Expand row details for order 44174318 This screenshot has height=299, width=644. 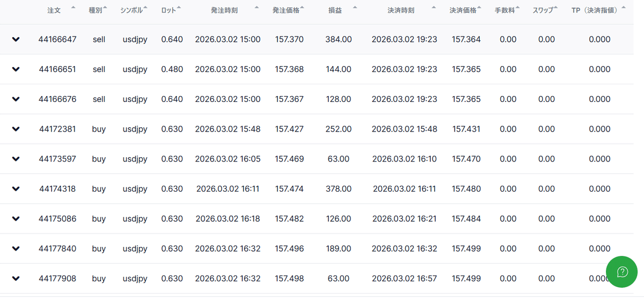(16, 189)
